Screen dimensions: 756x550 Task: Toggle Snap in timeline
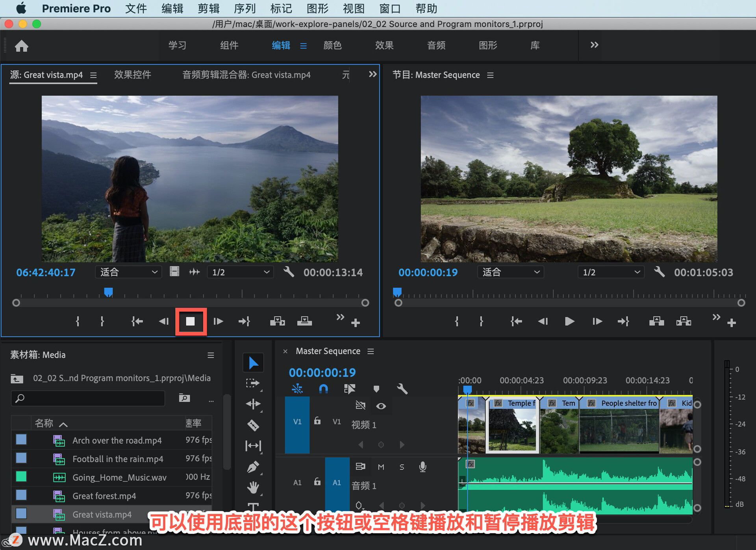click(x=323, y=389)
